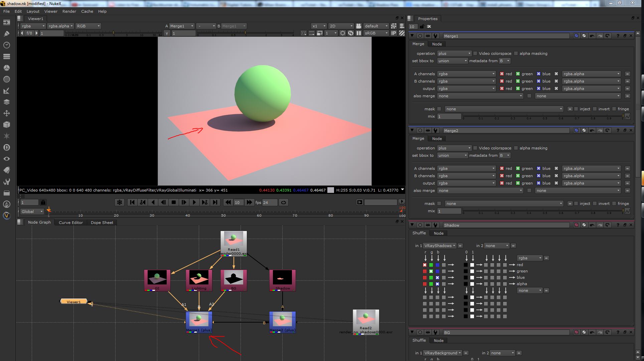Open the Filter nodes toolbar icon
This screenshot has width=644, height=361.
coord(7,79)
